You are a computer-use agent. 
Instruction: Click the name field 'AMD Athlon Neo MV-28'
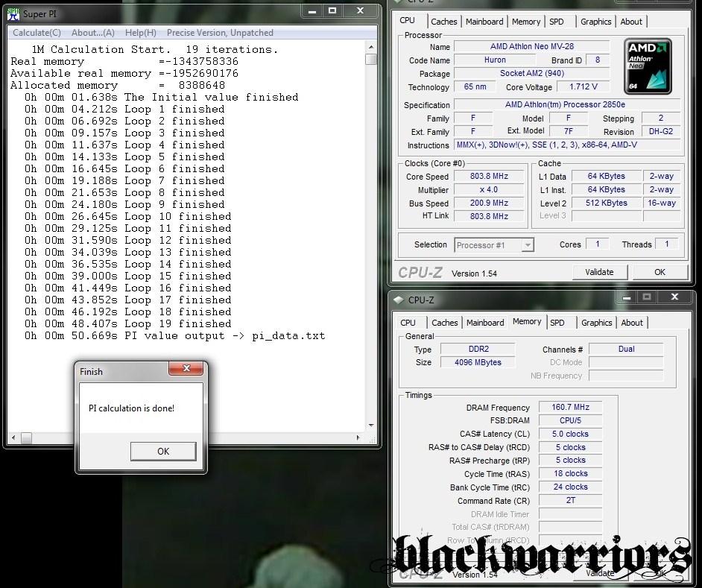tap(531, 46)
